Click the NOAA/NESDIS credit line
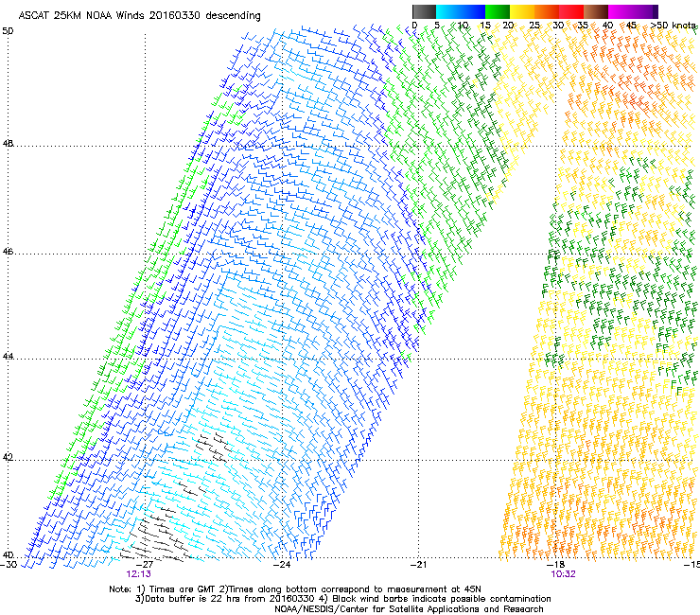 pos(409,609)
